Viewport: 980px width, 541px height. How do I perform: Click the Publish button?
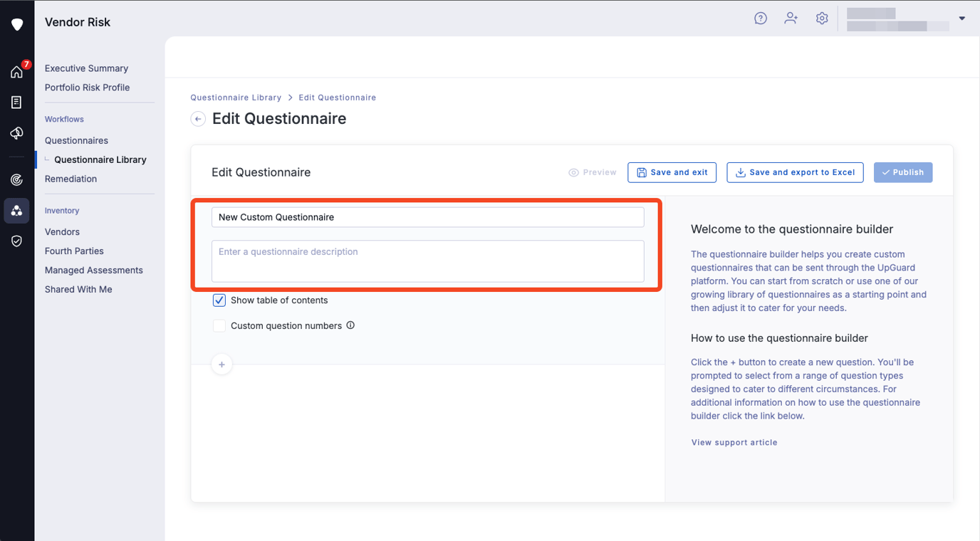tap(902, 172)
